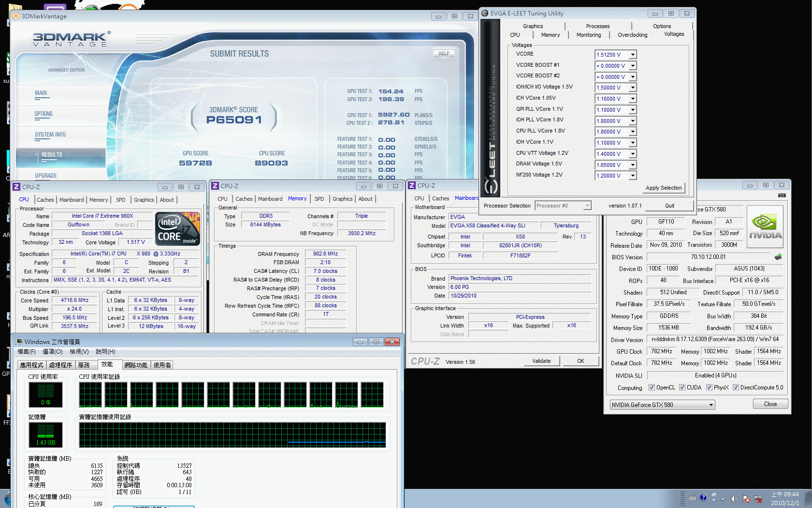Open the NVIDIA GeForce GTX 580 selector

[x=662, y=405]
